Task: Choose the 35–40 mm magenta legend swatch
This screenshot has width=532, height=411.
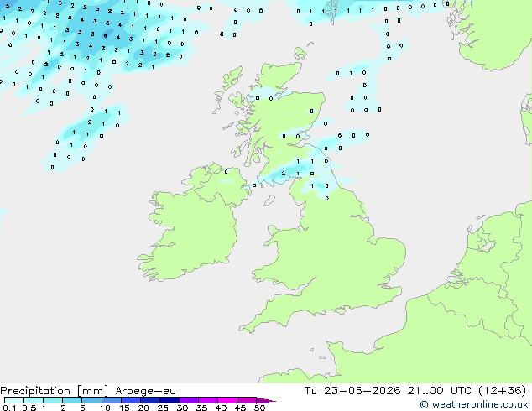Action: click(x=208, y=400)
